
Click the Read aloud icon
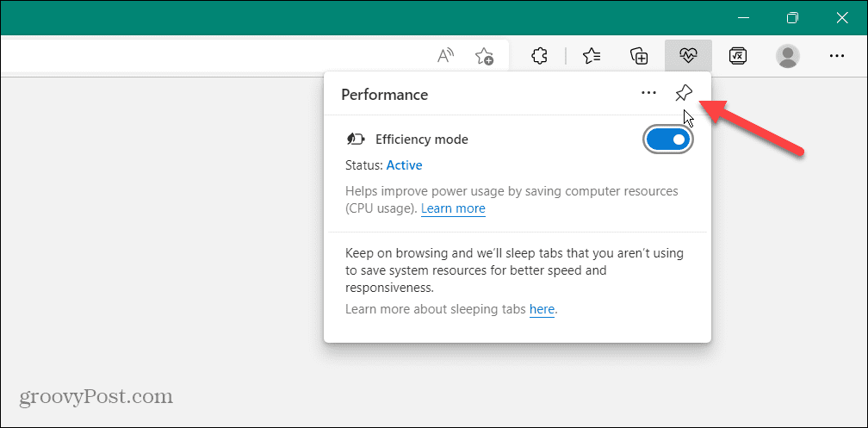(x=445, y=56)
